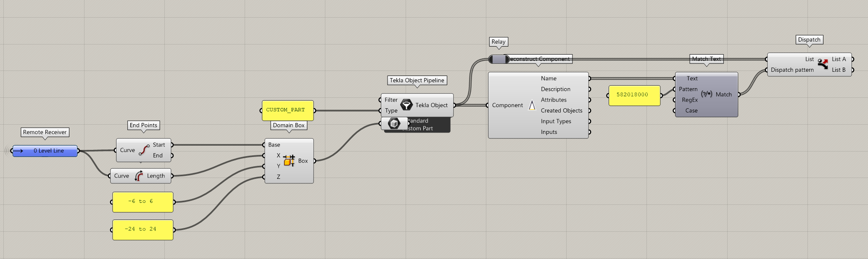868x259 pixels.
Task: Click the Tekla Object Pipeline label tag
Action: [417, 80]
